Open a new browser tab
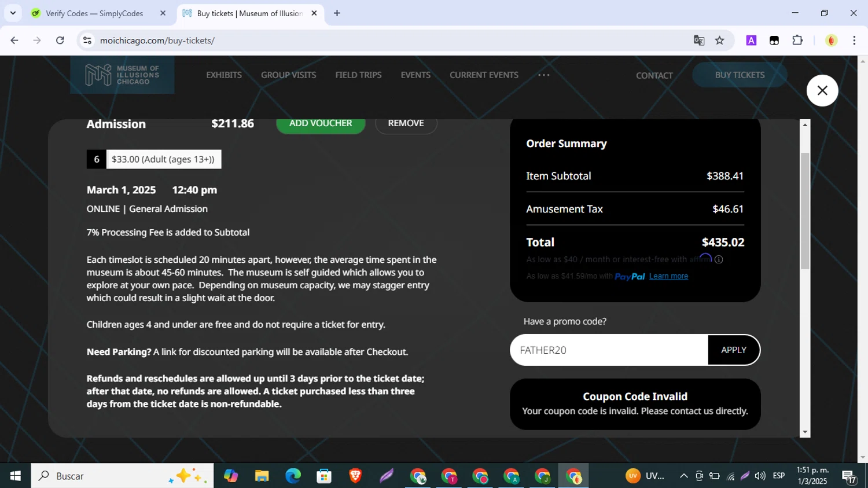Viewport: 868px width, 488px height. tap(337, 13)
